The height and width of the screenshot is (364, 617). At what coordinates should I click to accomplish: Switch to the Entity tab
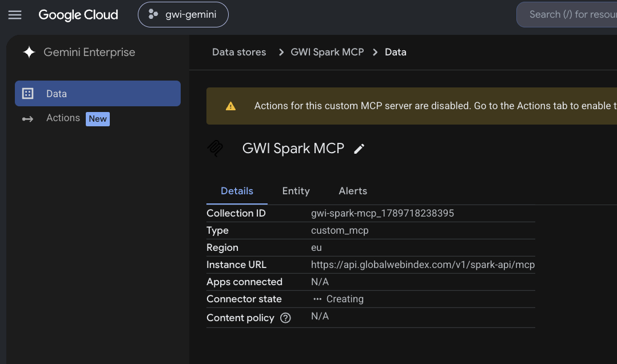(x=296, y=191)
